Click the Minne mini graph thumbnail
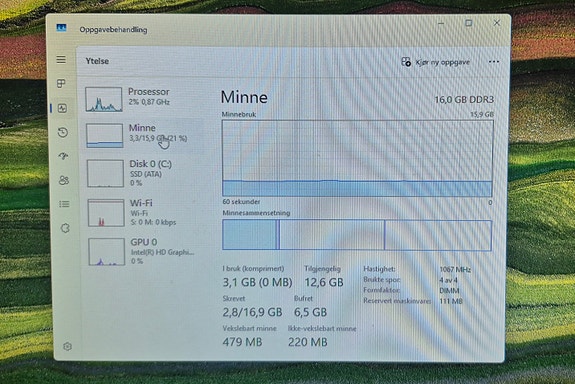The width and height of the screenshot is (575, 384). pyautogui.click(x=105, y=135)
